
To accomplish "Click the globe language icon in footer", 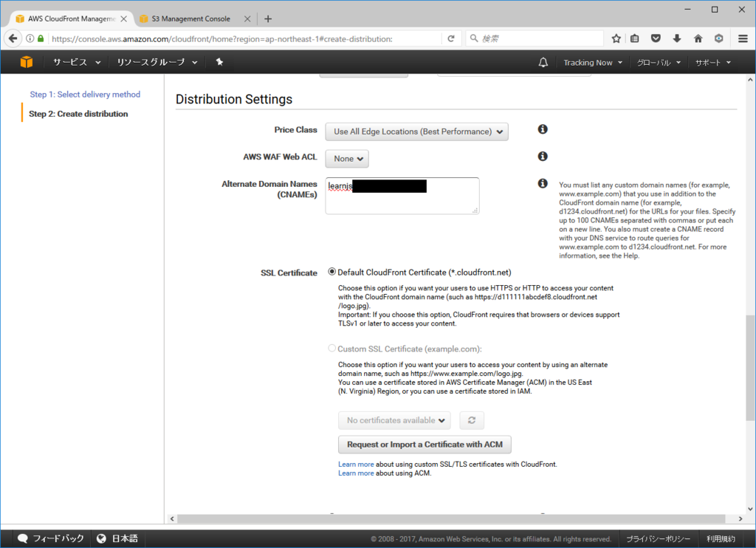I will pos(101,538).
